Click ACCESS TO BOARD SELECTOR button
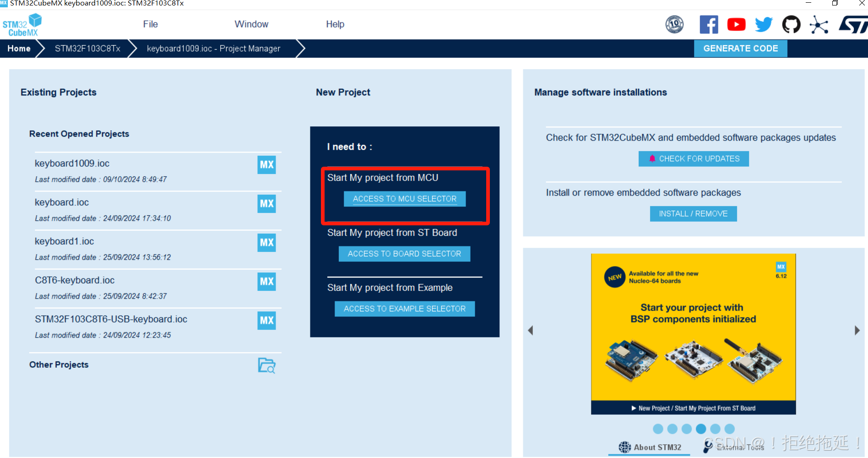Viewport: 868px width, 458px height. (x=404, y=254)
